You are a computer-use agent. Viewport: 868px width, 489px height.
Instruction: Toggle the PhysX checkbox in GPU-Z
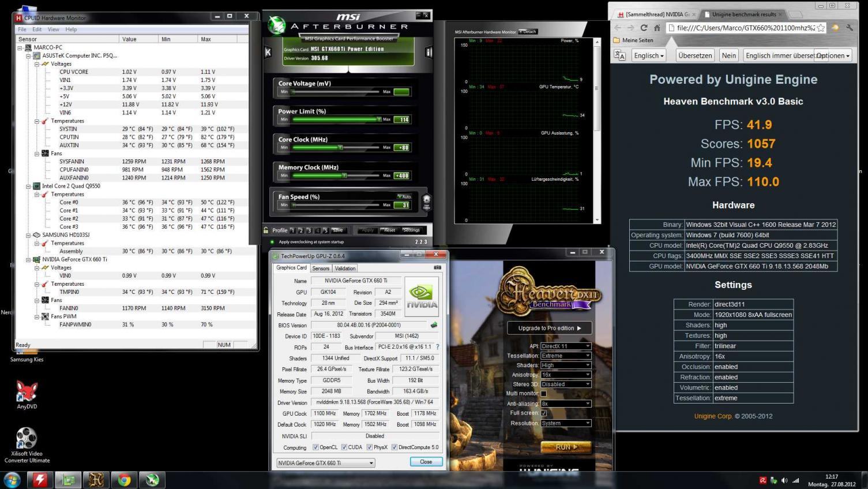369,447
